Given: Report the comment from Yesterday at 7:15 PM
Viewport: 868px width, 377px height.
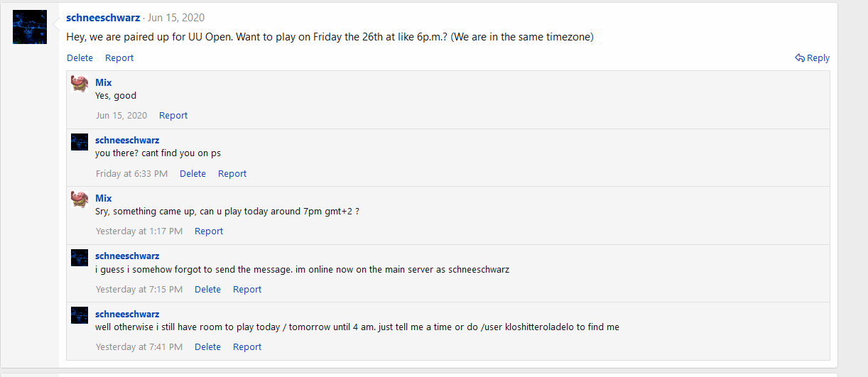Looking at the screenshot, I should 247,290.
